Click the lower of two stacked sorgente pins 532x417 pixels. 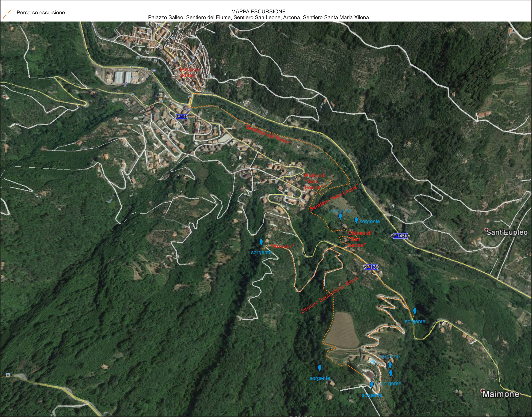(x=391, y=374)
